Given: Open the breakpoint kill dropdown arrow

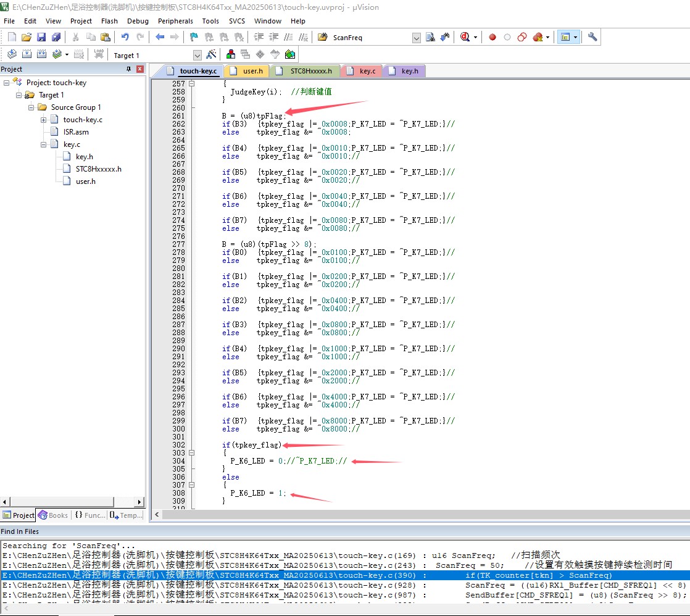Looking at the screenshot, I should pos(547,38).
